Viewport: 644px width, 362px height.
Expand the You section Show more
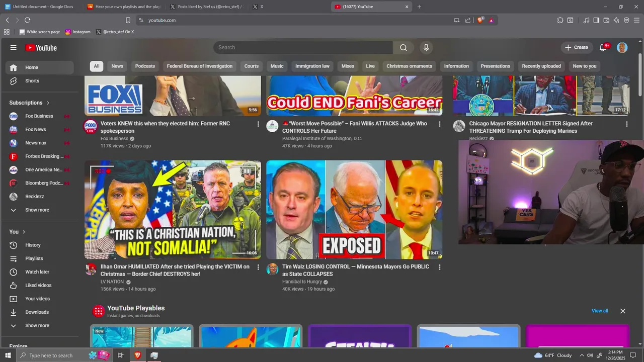pyautogui.click(x=37, y=325)
